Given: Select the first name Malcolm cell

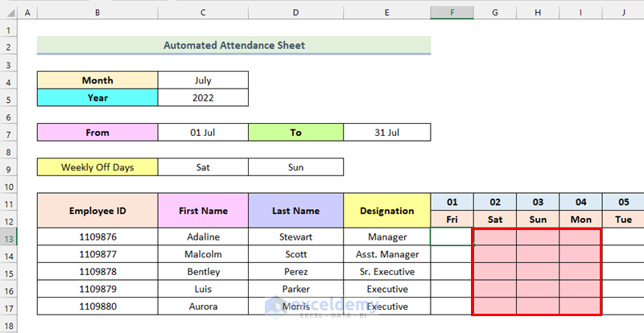Looking at the screenshot, I should 203,254.
